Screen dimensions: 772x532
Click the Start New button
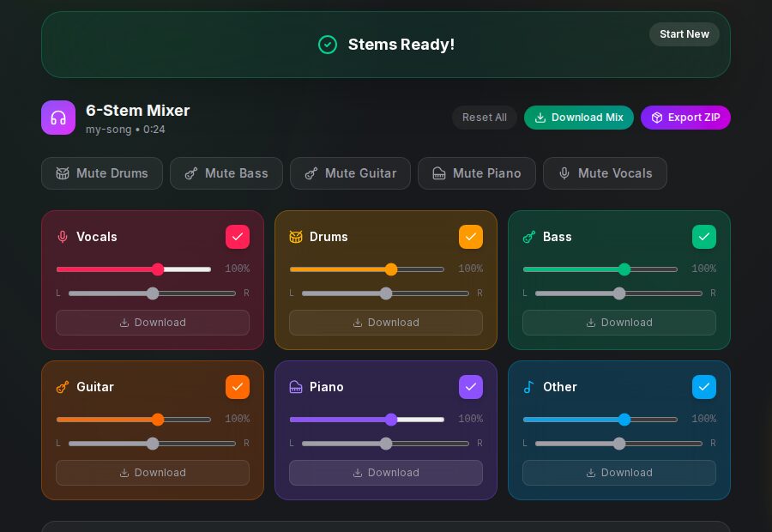pyautogui.click(x=685, y=34)
